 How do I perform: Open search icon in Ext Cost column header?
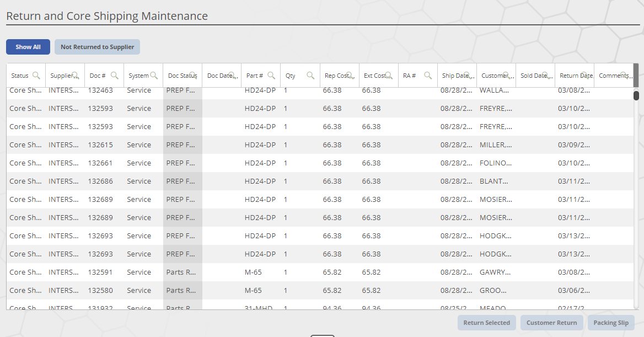(389, 75)
